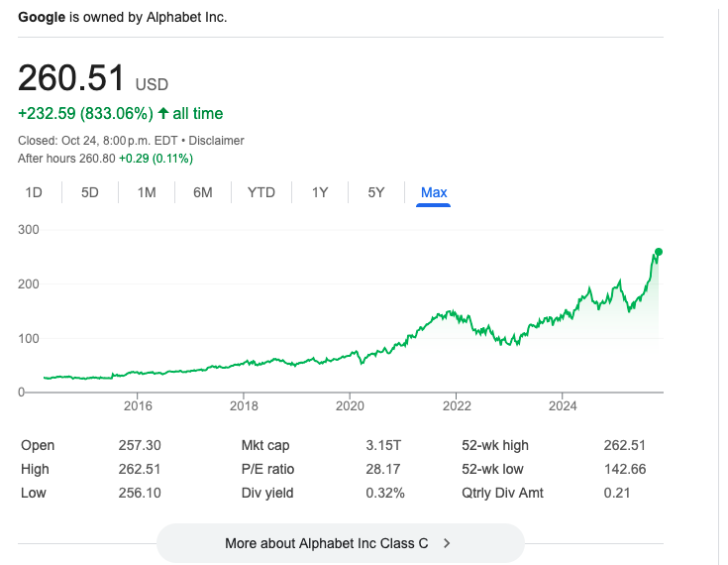Click the 2024 label on chart axis

(563, 405)
